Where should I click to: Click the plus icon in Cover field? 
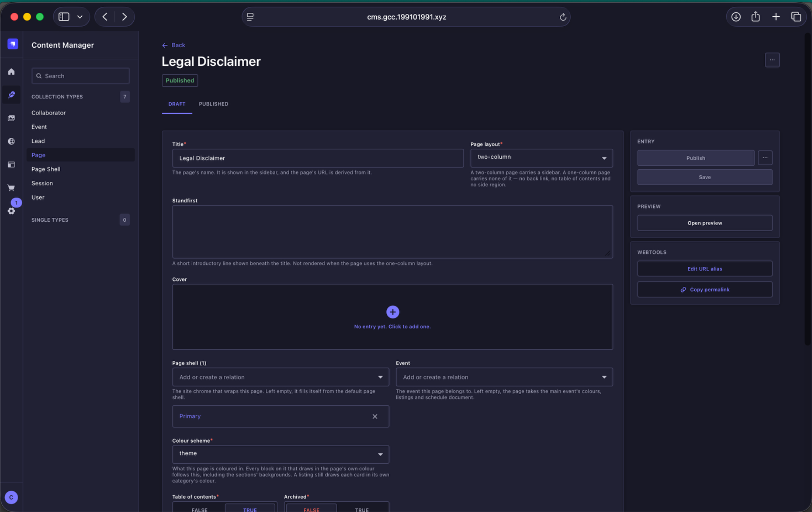[x=392, y=312]
